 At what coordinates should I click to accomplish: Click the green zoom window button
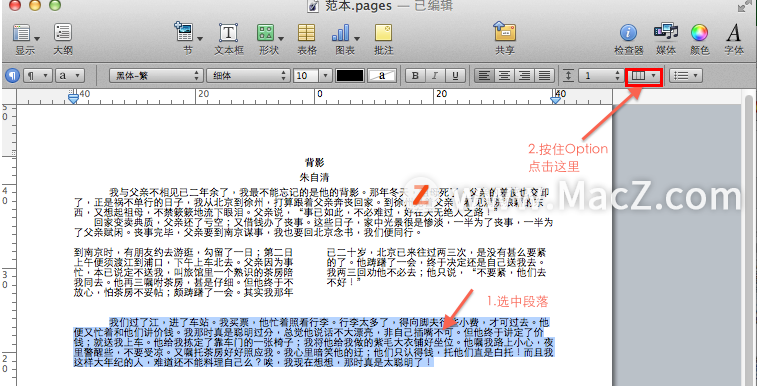(x=55, y=5)
